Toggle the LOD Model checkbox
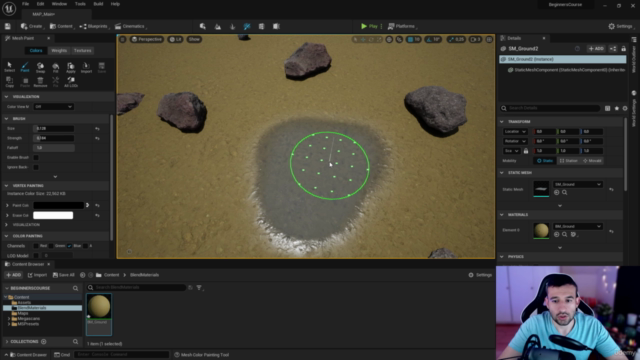The width and height of the screenshot is (640, 360). [36, 256]
